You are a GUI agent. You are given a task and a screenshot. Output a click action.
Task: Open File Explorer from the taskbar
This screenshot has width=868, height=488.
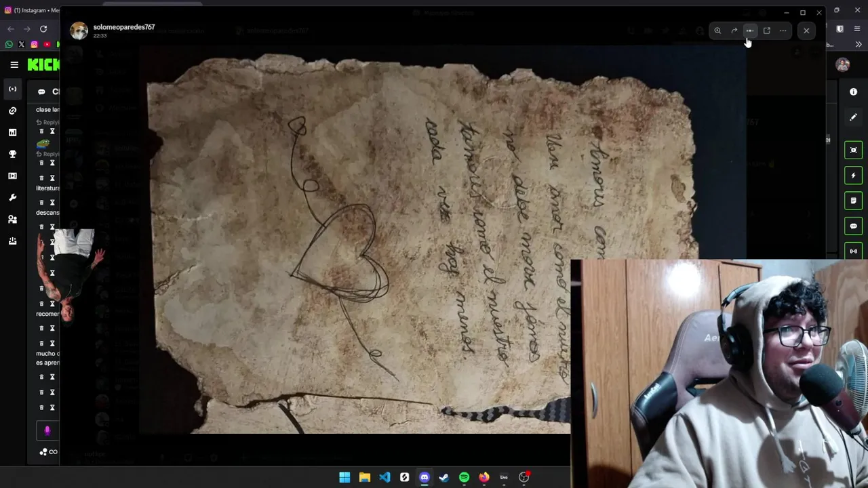point(365,477)
